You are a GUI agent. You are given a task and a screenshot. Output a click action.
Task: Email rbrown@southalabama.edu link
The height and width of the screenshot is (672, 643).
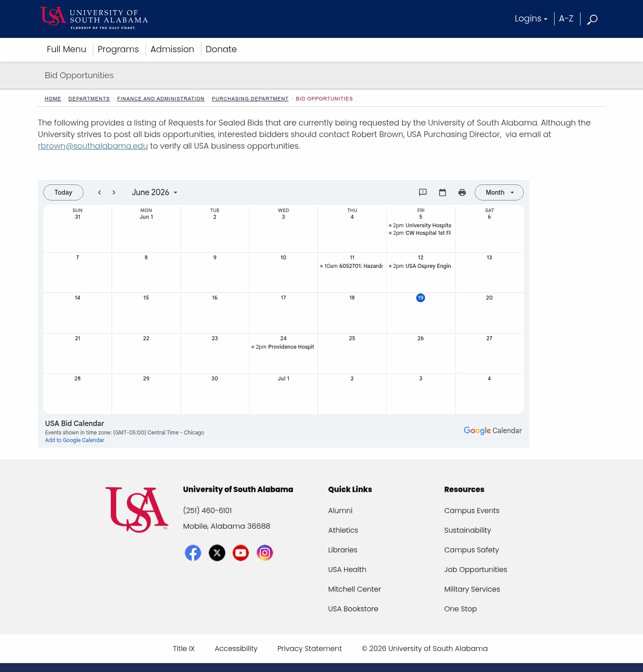pos(93,146)
